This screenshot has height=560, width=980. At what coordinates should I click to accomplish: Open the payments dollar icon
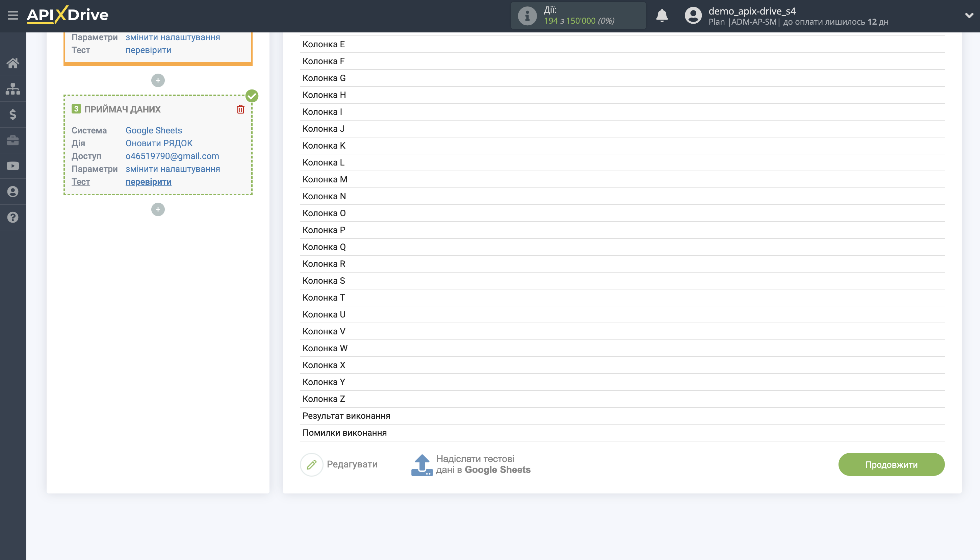pos(13,114)
